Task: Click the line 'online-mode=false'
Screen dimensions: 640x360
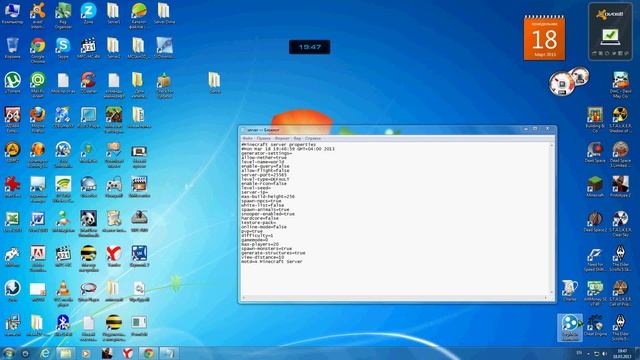Action: click(264, 227)
